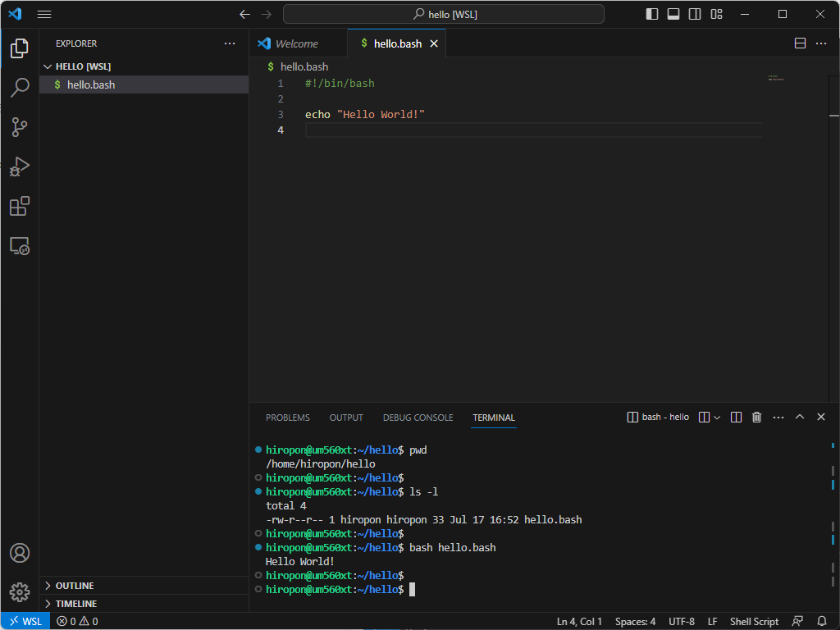
Task: Open notifications from the status bar bell
Action: (822, 621)
